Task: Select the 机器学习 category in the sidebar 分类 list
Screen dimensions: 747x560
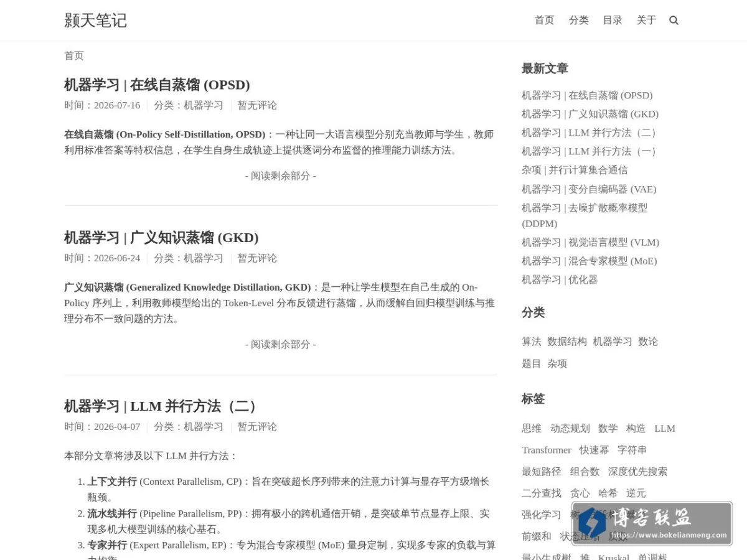Action: click(613, 342)
